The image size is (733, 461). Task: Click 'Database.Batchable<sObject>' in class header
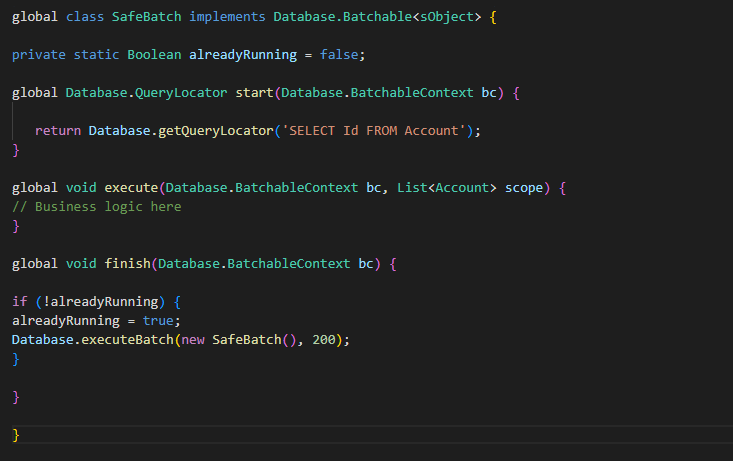coord(377,17)
